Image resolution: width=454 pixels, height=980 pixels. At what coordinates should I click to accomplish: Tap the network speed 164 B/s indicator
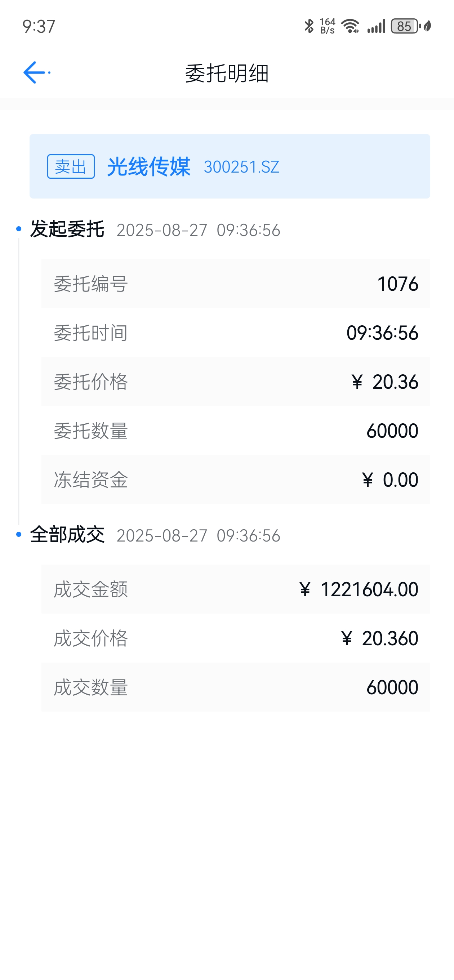pyautogui.click(x=327, y=26)
